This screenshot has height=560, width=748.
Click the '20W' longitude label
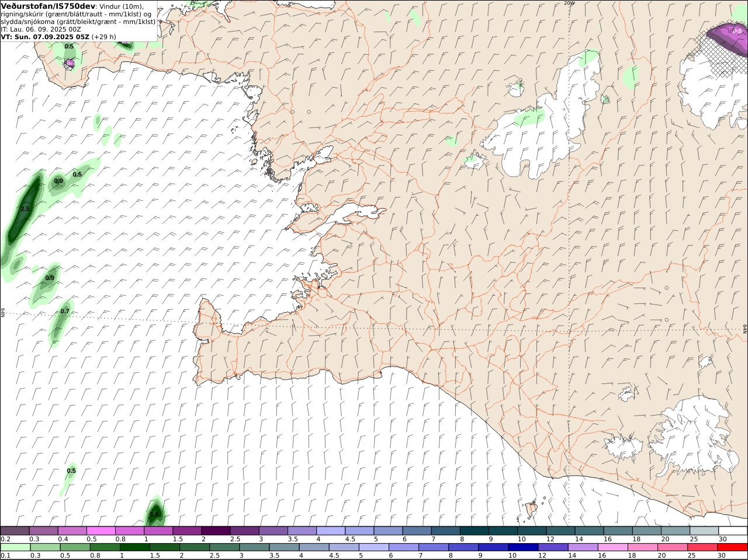[x=569, y=3]
